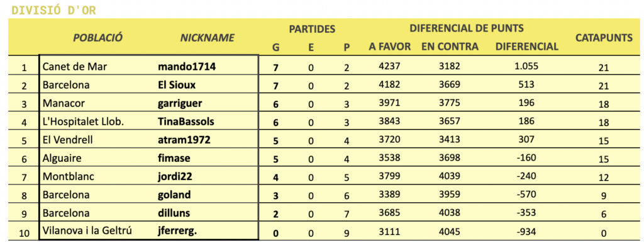
Task: Click the DIFERENCIAL column header
Action: (527, 47)
